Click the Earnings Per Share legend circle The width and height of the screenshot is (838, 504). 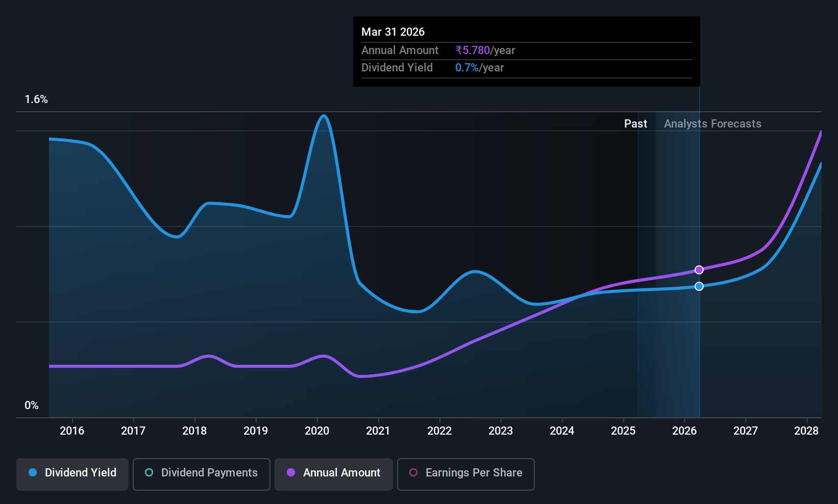point(413,472)
